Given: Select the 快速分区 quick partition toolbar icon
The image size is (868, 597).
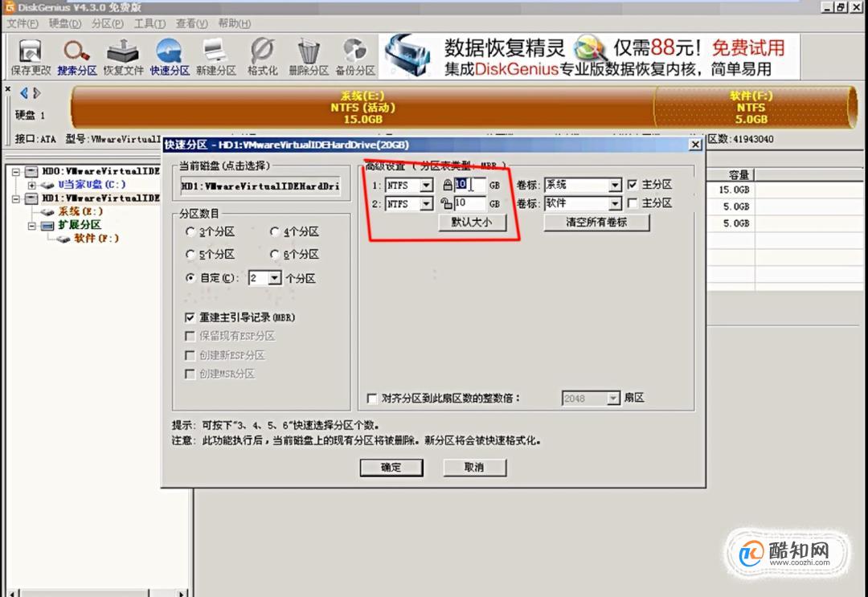Looking at the screenshot, I should click(x=170, y=57).
